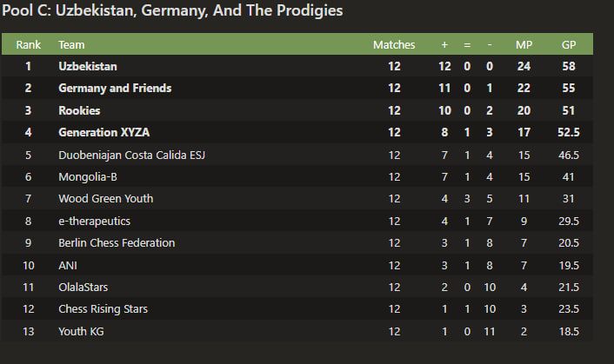Image resolution: width=614 pixels, height=364 pixels.
Task: Click the Rookies team row
Action: (297, 110)
